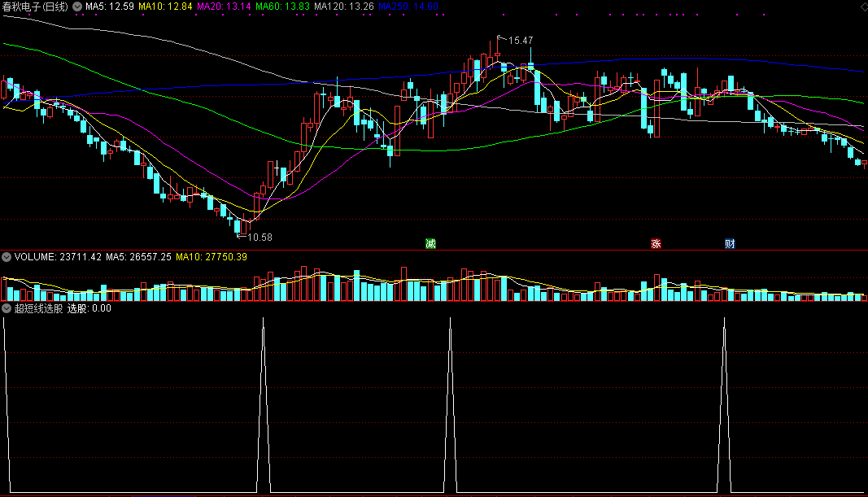Click the green 减 marker icon
868x497 pixels.
pos(430,243)
